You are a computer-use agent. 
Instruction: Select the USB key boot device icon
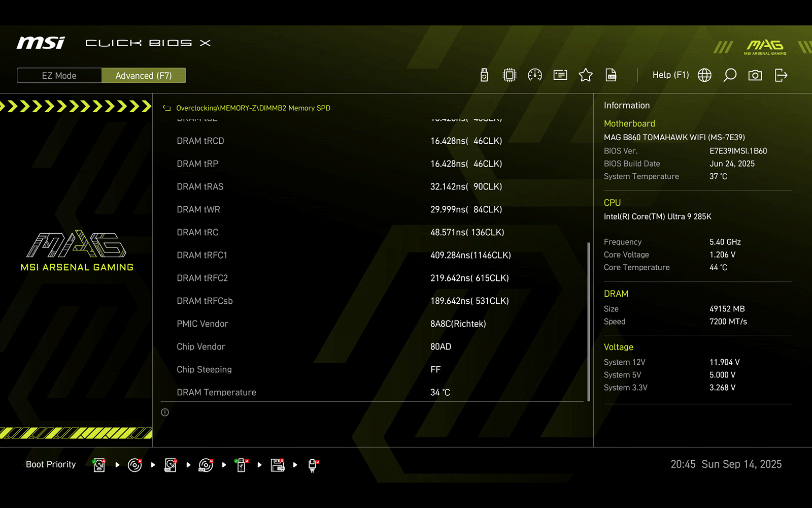tap(242, 465)
